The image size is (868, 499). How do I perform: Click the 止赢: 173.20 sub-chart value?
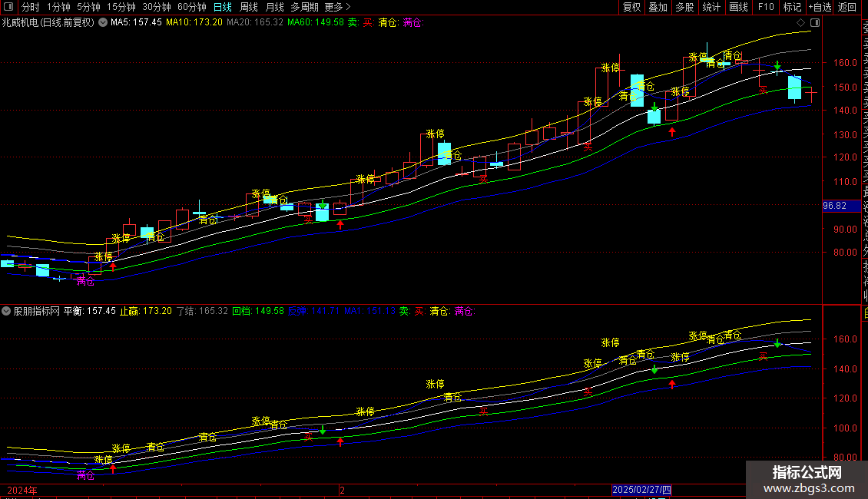coord(146,311)
